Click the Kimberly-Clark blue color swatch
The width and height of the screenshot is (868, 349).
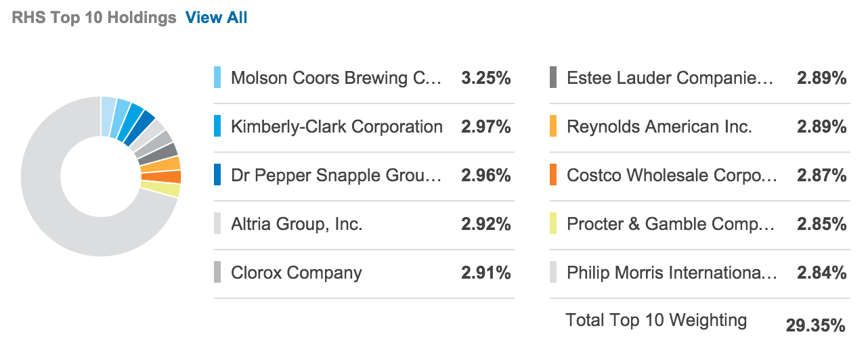217,126
